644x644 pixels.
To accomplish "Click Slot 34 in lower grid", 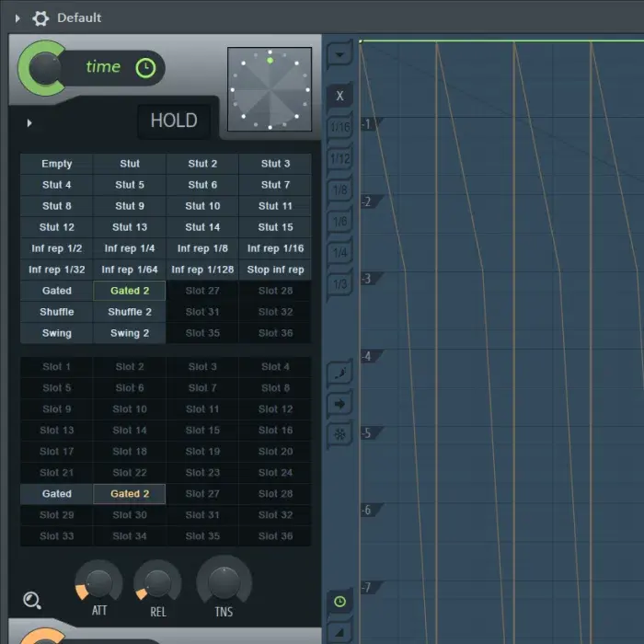I will coord(130,536).
